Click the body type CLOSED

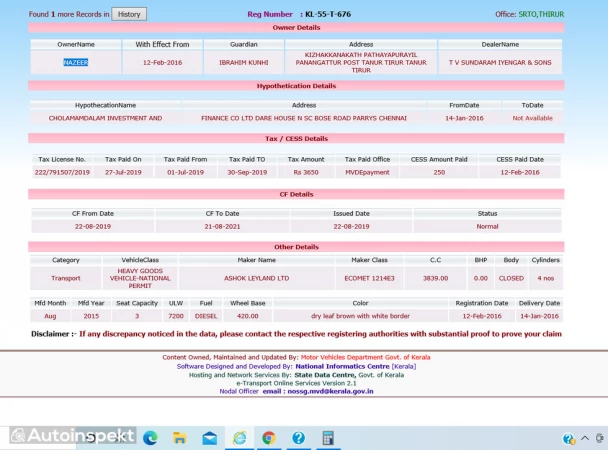pos(511,278)
